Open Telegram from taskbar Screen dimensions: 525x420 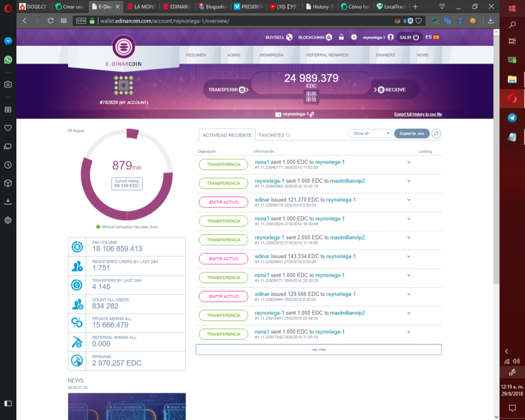point(512,118)
